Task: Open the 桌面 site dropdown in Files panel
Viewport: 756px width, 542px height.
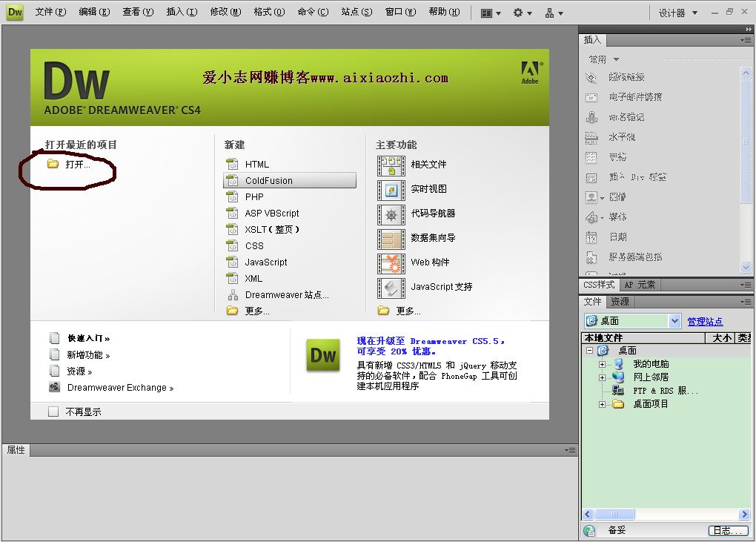Action: [674, 320]
